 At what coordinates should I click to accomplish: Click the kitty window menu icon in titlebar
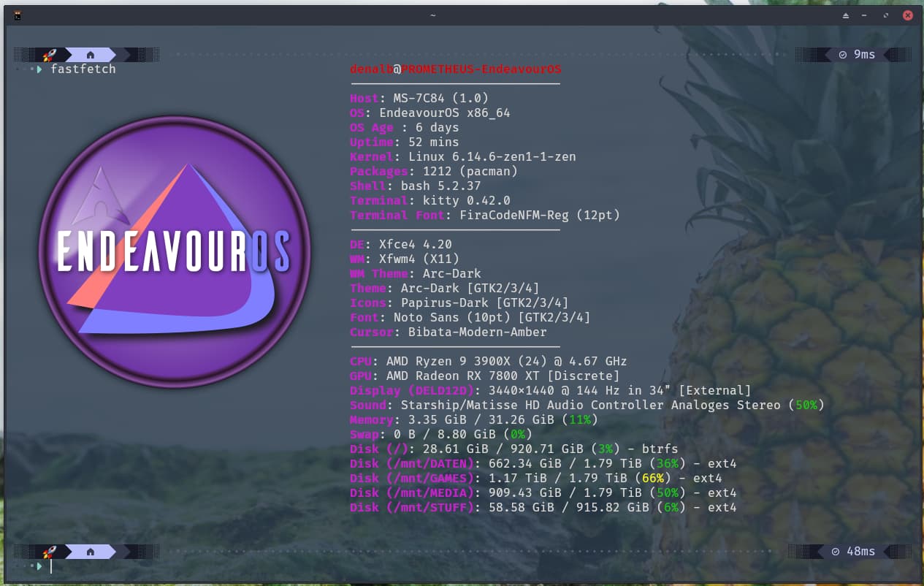[x=17, y=15]
